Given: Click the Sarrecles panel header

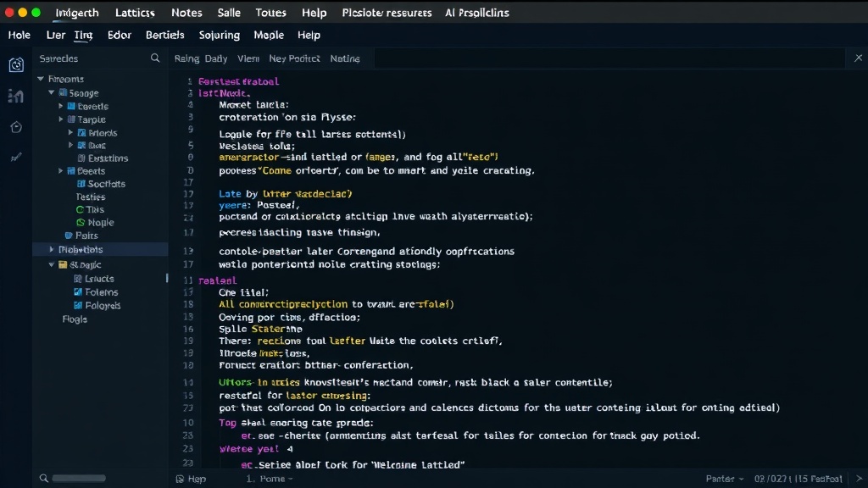Looking at the screenshot, I should [x=58, y=58].
